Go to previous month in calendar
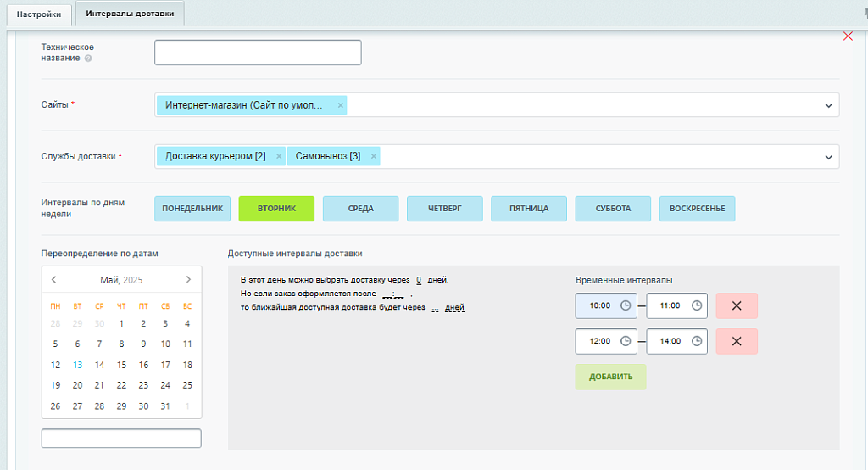 (x=54, y=279)
